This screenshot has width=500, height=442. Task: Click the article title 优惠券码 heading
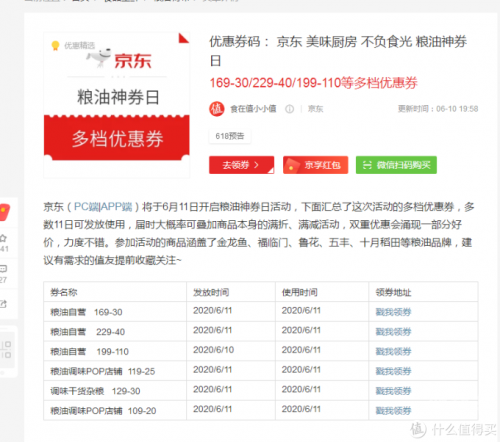338,51
